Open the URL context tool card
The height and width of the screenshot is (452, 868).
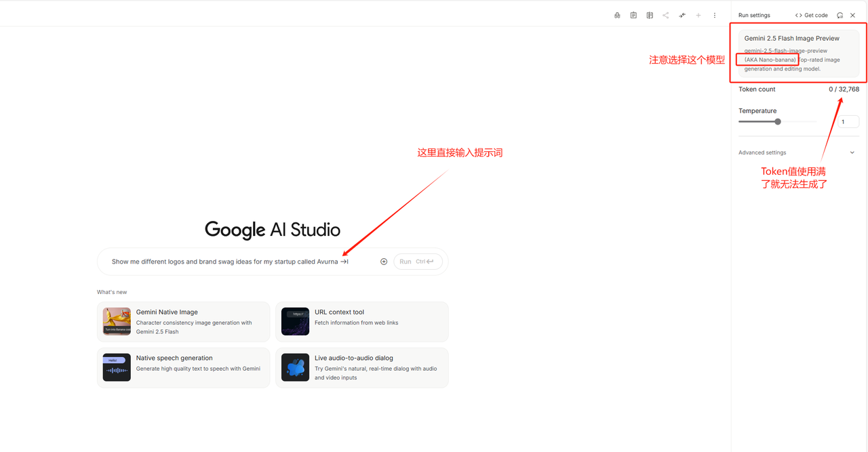pyautogui.click(x=361, y=321)
